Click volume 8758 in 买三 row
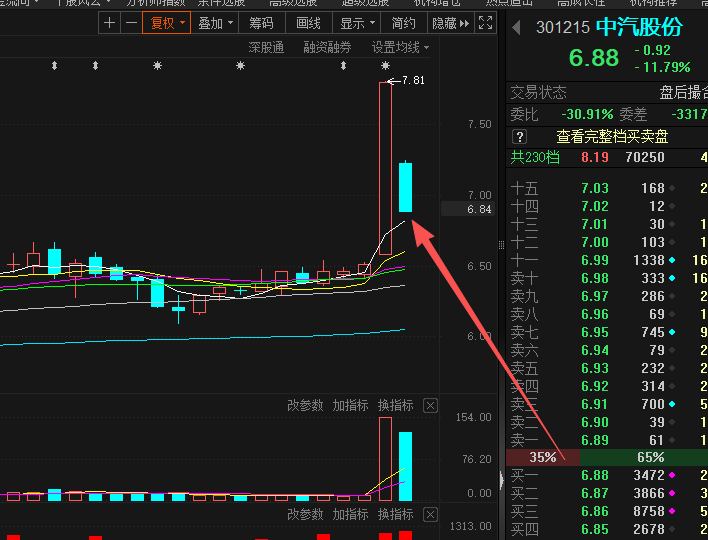 click(x=648, y=511)
